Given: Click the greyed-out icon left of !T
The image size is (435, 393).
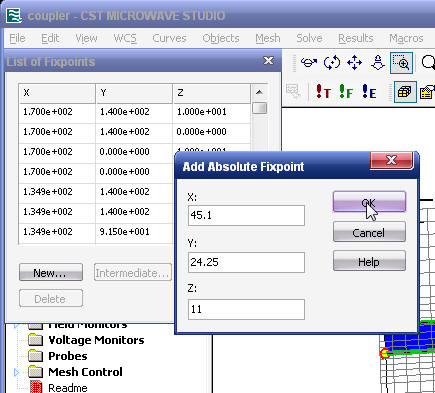Looking at the screenshot, I should click(x=293, y=91).
